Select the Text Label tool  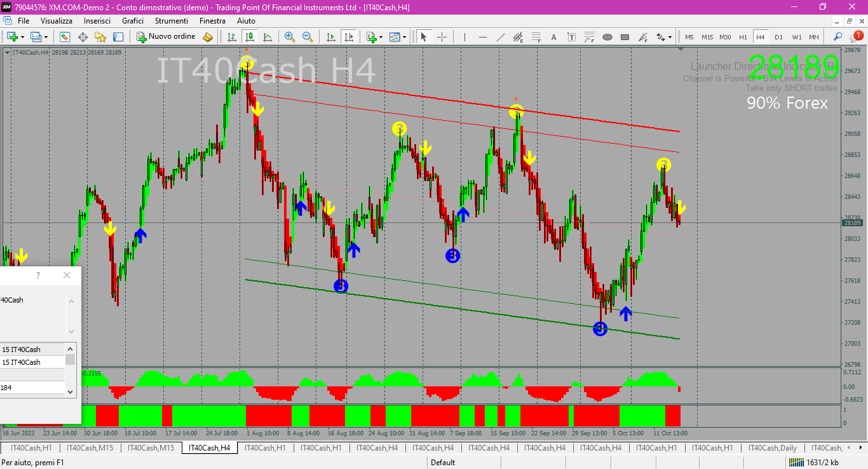click(x=571, y=37)
